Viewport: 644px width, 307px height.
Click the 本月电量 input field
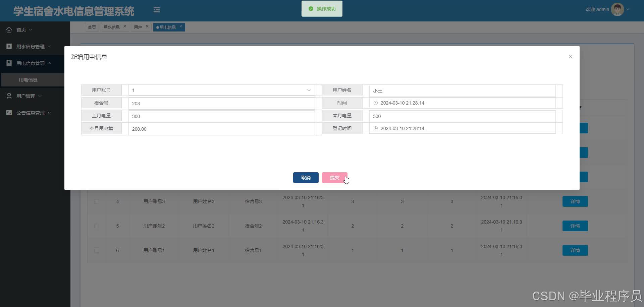(462, 116)
